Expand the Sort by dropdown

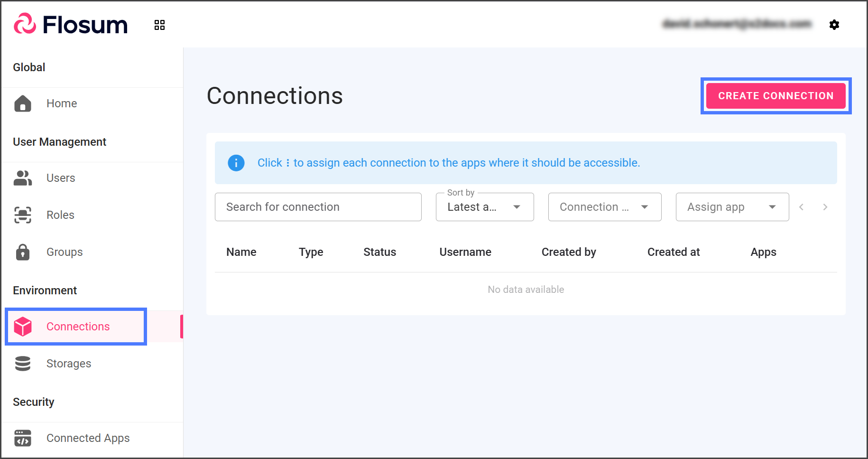pyautogui.click(x=484, y=207)
